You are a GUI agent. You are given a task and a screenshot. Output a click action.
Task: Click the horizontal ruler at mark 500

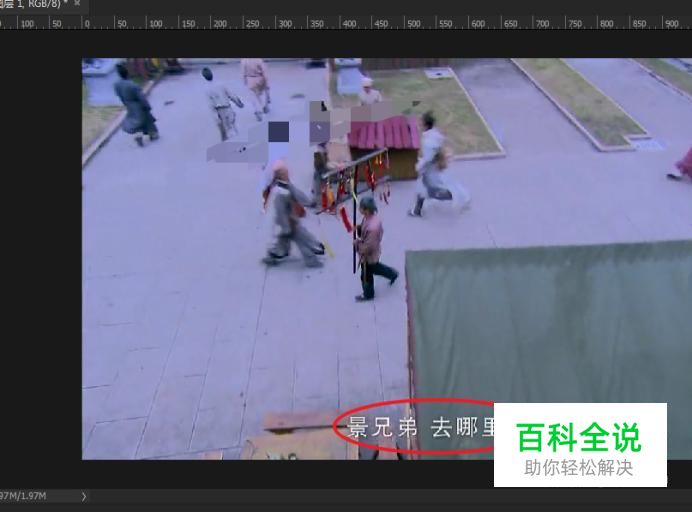pos(414,24)
